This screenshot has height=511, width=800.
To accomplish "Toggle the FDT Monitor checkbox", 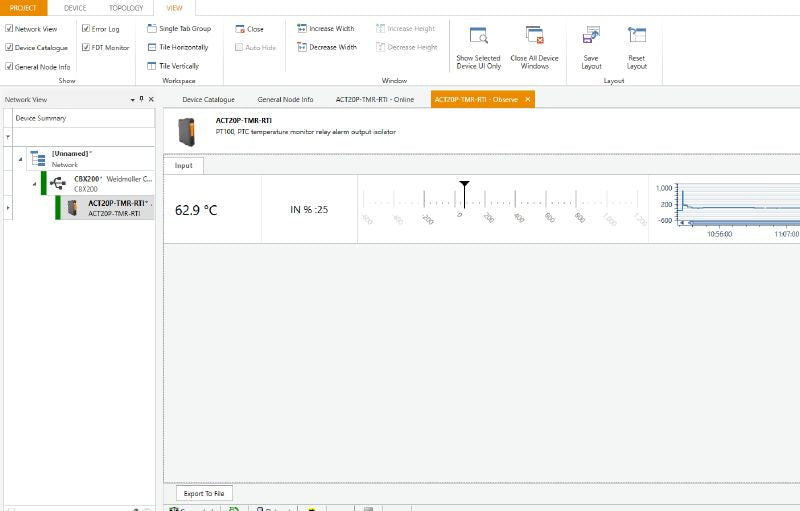I will [x=86, y=47].
